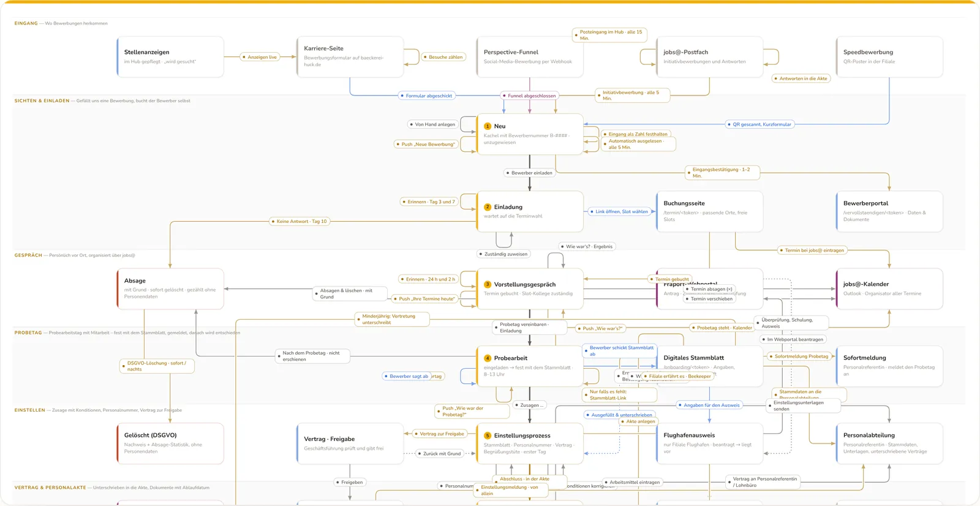This screenshot has width=980, height=506.
Task: Click 'Minderjährig: Vertretung unterschreibt' label
Action: click(x=392, y=319)
